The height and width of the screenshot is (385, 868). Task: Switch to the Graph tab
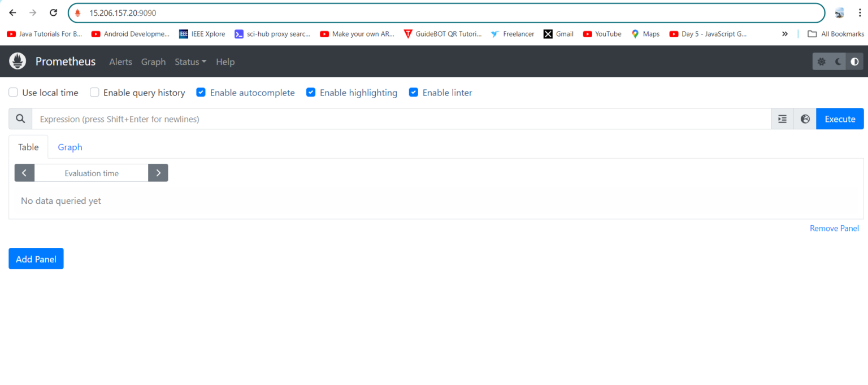pos(70,147)
